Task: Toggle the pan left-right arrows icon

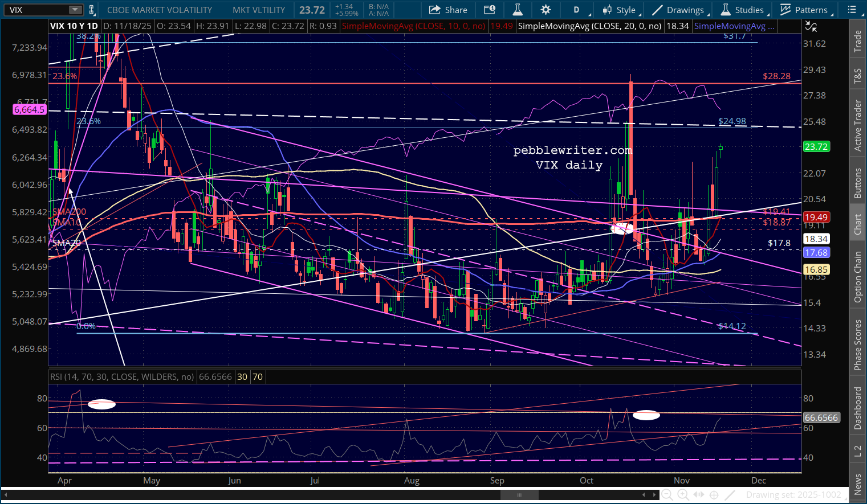Action: tap(698, 495)
